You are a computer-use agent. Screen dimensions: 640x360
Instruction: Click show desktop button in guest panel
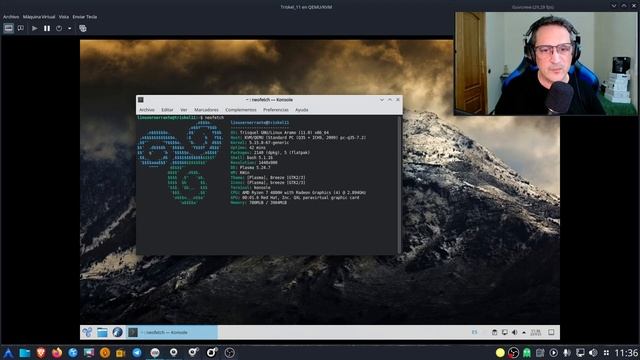[x=551, y=332]
